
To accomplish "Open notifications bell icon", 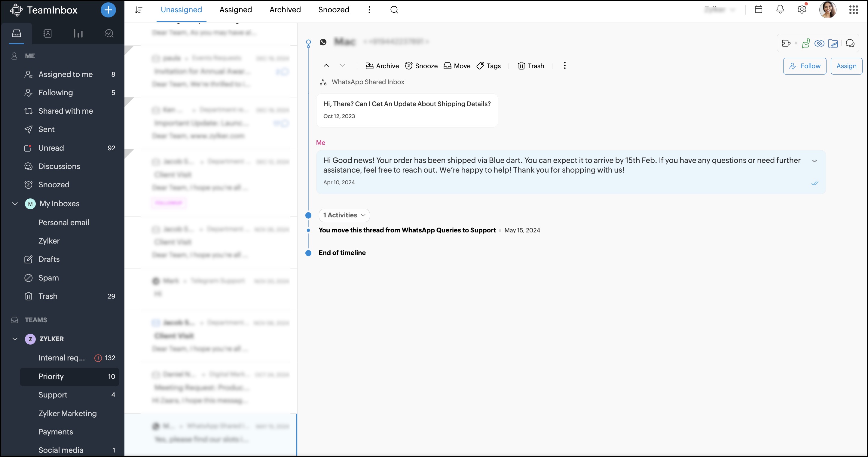I will 781,9.
